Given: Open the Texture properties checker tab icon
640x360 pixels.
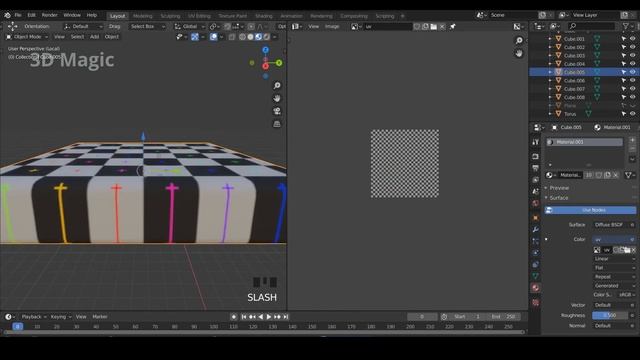Looking at the screenshot, I should [536, 302].
